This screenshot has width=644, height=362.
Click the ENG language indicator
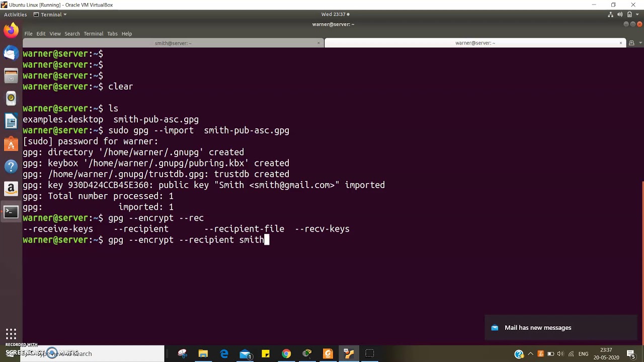[x=584, y=354]
